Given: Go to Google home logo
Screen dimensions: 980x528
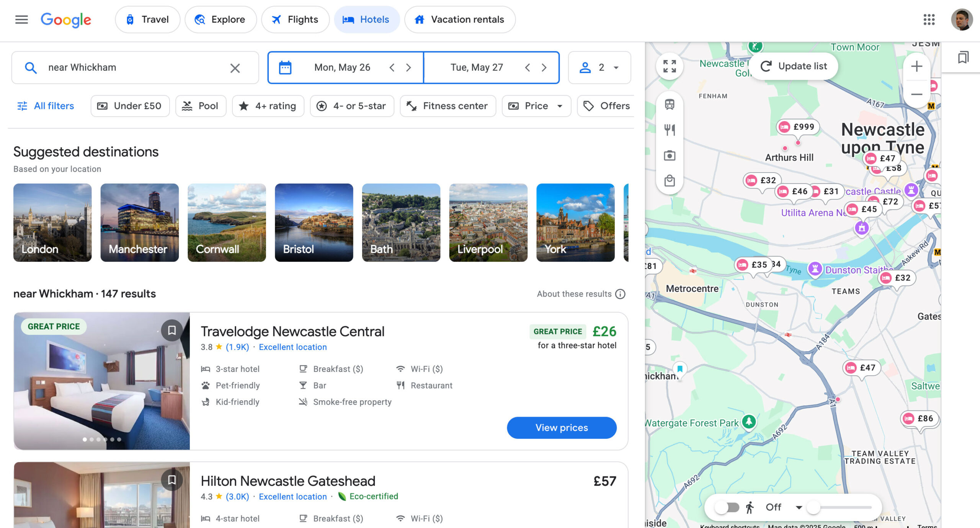Looking at the screenshot, I should point(66,20).
